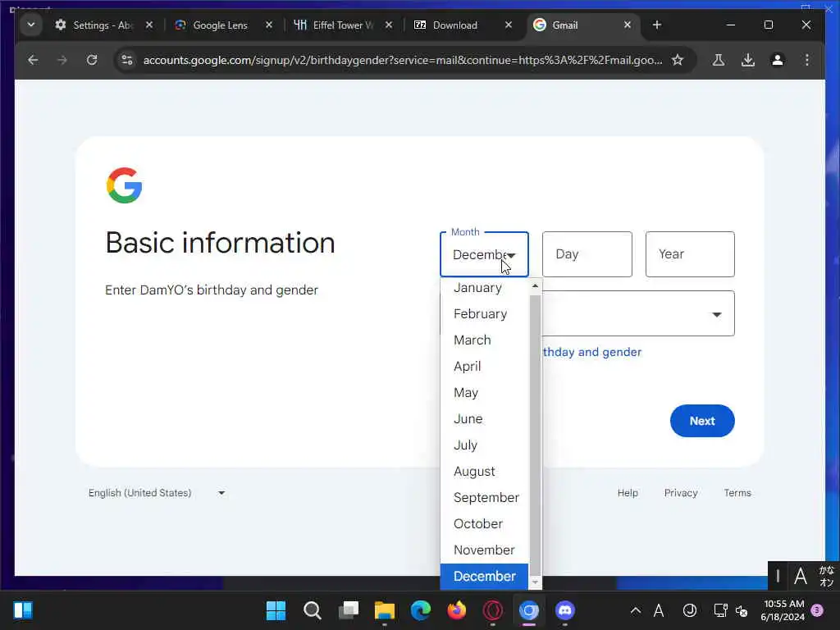Click Chromium icon in taskbar
The image size is (840, 630).
(529, 610)
